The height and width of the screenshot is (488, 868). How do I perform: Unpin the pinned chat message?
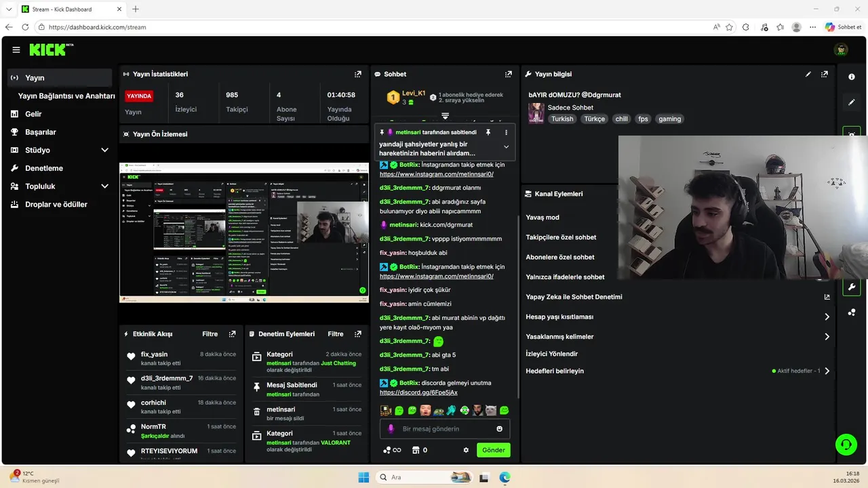pos(488,132)
